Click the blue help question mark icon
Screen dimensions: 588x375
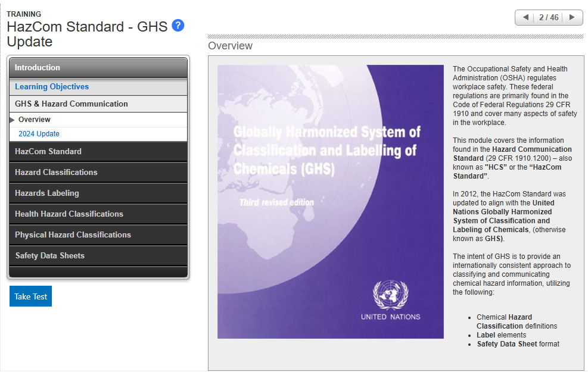[x=178, y=26]
